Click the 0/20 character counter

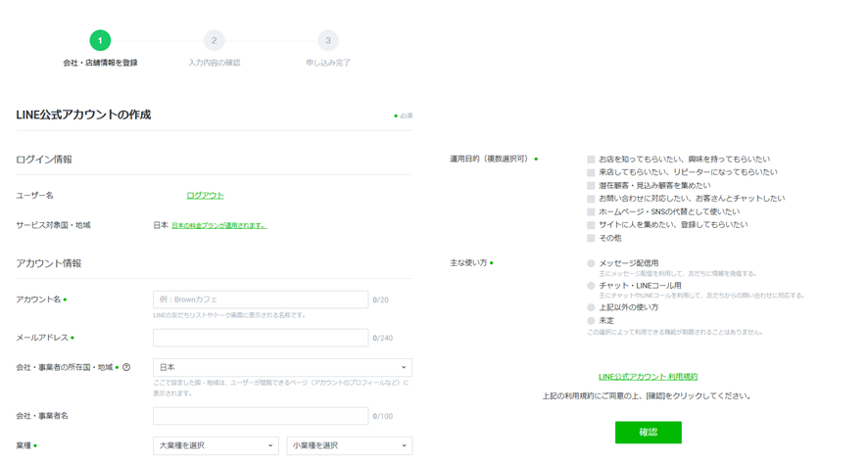381,300
